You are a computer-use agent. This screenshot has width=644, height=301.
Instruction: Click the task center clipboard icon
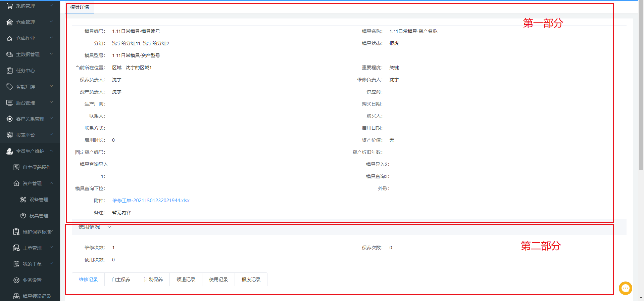click(10, 71)
